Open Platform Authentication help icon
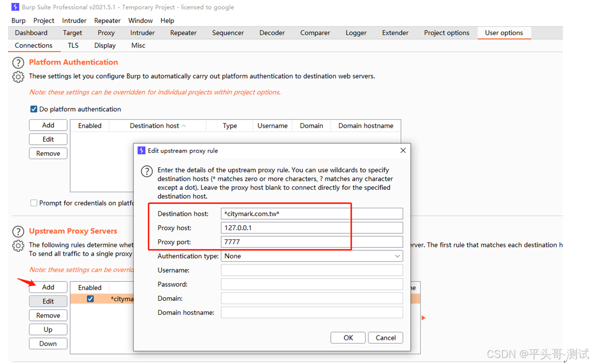 click(18, 63)
